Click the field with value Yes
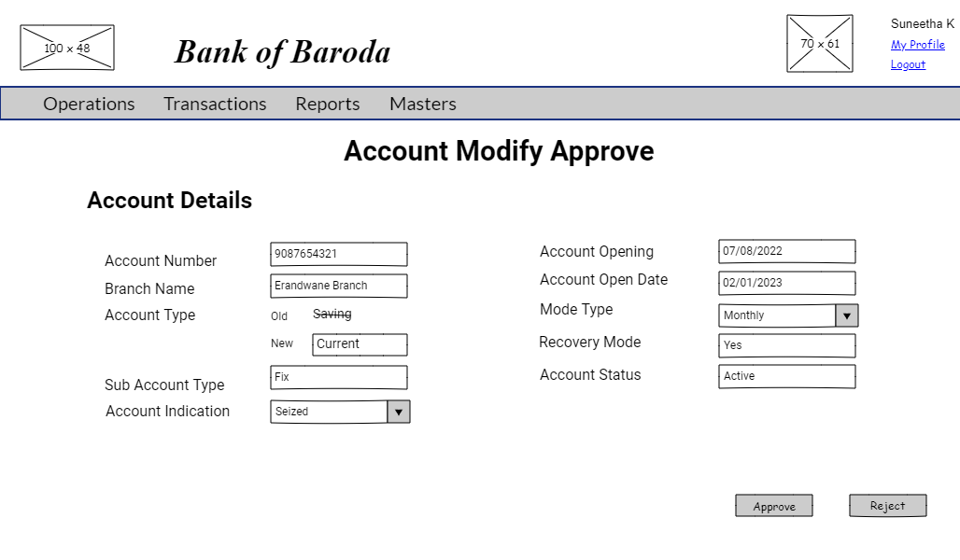 (x=786, y=345)
